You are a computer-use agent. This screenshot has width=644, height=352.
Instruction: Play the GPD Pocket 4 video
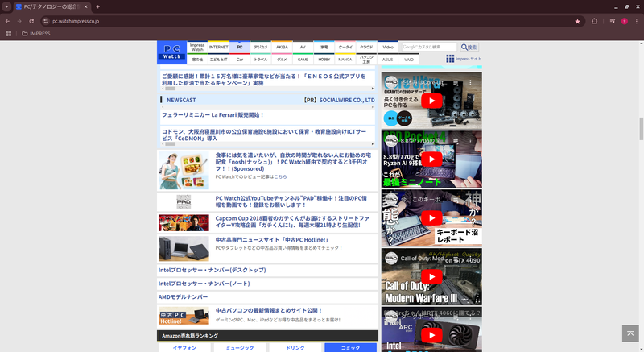pyautogui.click(x=431, y=159)
